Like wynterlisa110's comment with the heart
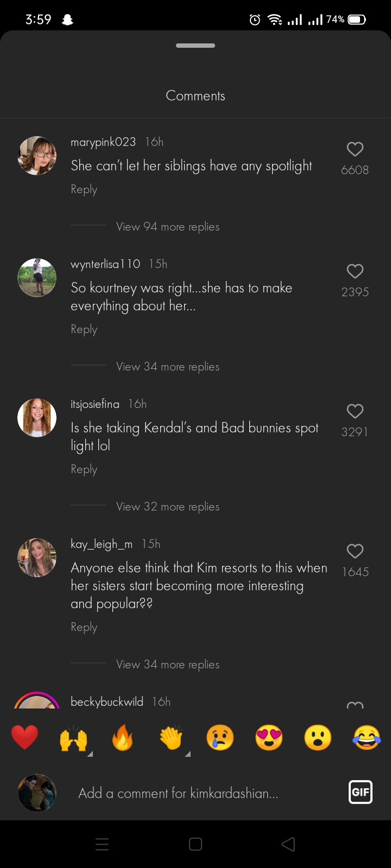 click(355, 271)
